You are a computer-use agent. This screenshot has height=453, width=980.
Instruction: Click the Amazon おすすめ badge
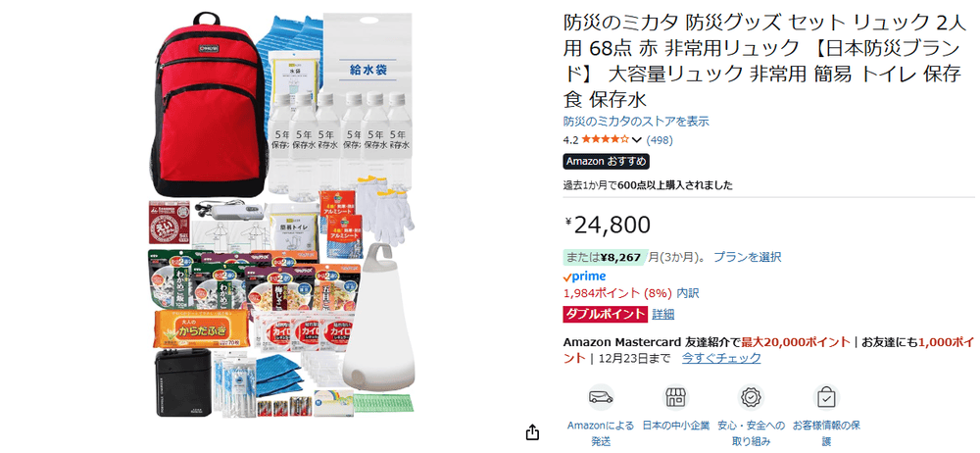point(607,162)
